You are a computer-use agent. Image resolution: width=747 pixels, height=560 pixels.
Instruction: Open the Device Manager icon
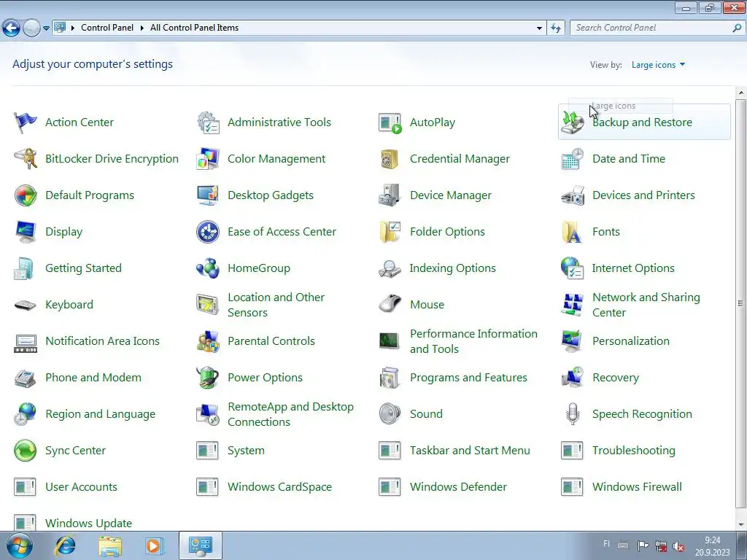click(x=390, y=195)
